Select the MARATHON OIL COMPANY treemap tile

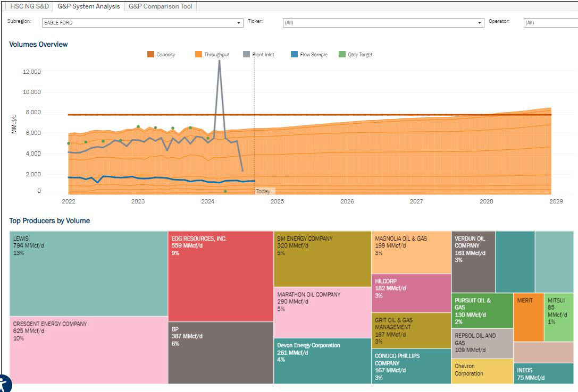pos(323,312)
